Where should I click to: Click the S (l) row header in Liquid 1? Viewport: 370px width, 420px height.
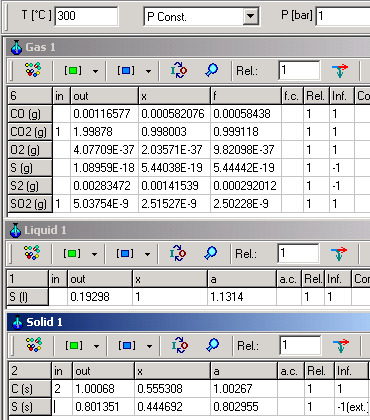(28, 297)
